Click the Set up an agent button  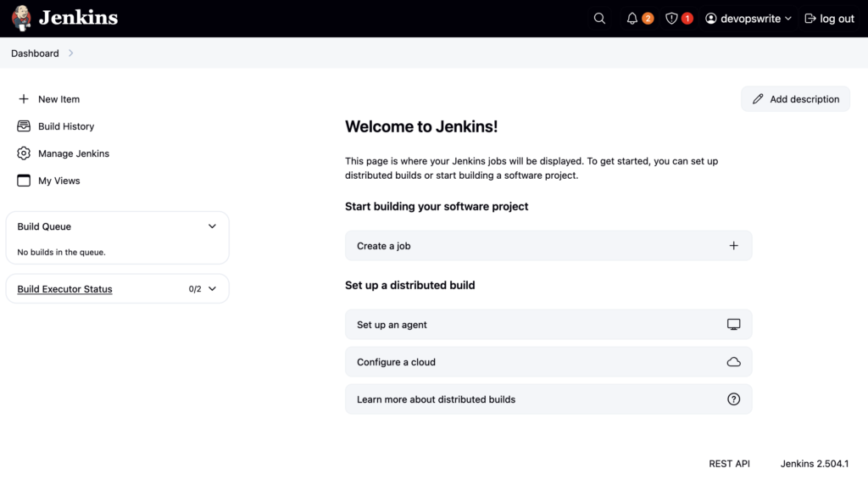(x=548, y=325)
